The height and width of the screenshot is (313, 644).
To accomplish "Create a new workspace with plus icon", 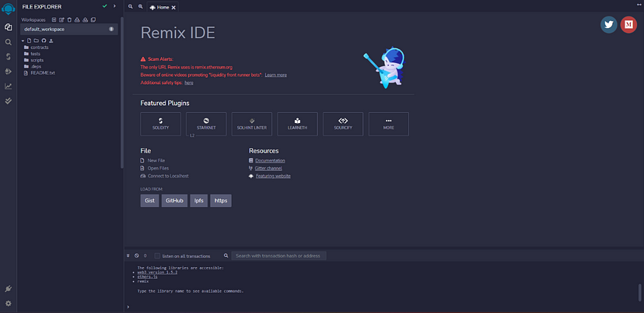I will coord(54,19).
